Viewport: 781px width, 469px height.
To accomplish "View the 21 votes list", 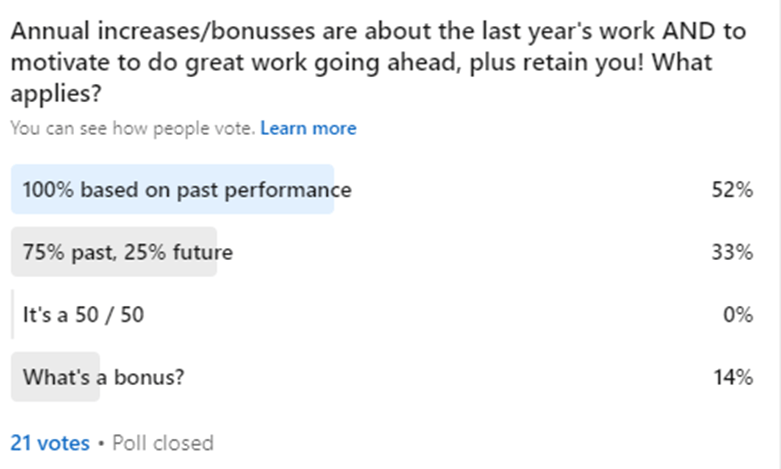I will coord(50,442).
